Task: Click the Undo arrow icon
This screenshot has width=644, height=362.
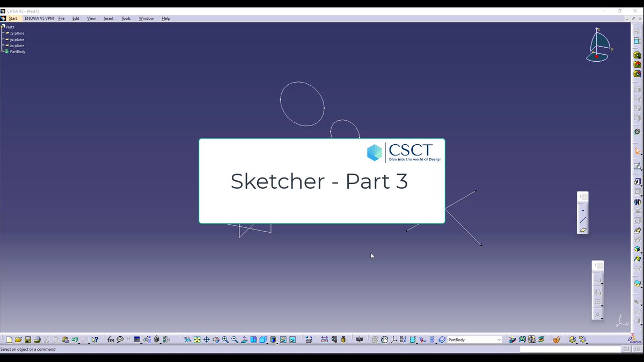Action: coord(75,339)
